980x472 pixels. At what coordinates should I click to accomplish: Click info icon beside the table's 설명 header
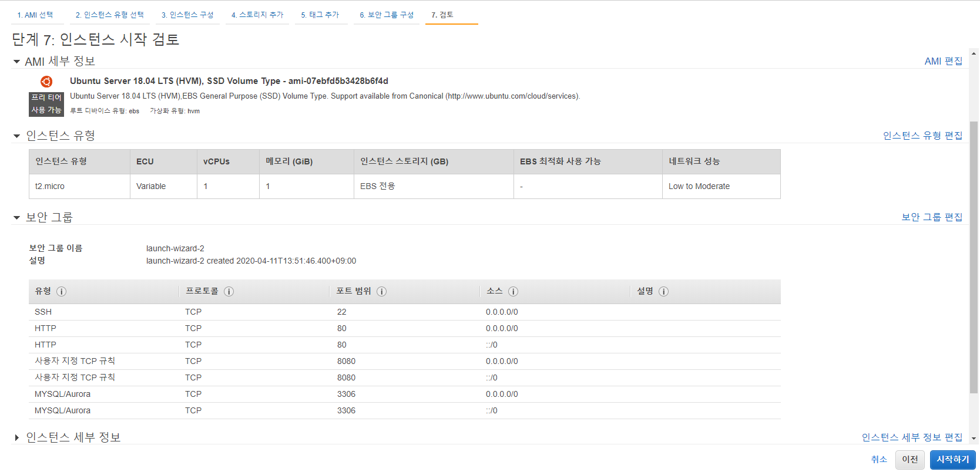(x=664, y=292)
